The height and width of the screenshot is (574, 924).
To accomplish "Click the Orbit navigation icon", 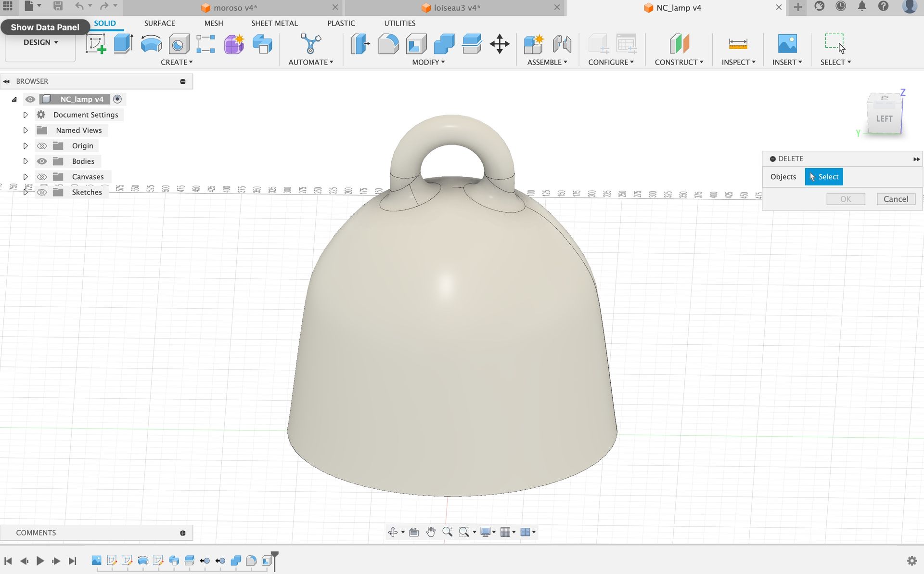I will (393, 532).
